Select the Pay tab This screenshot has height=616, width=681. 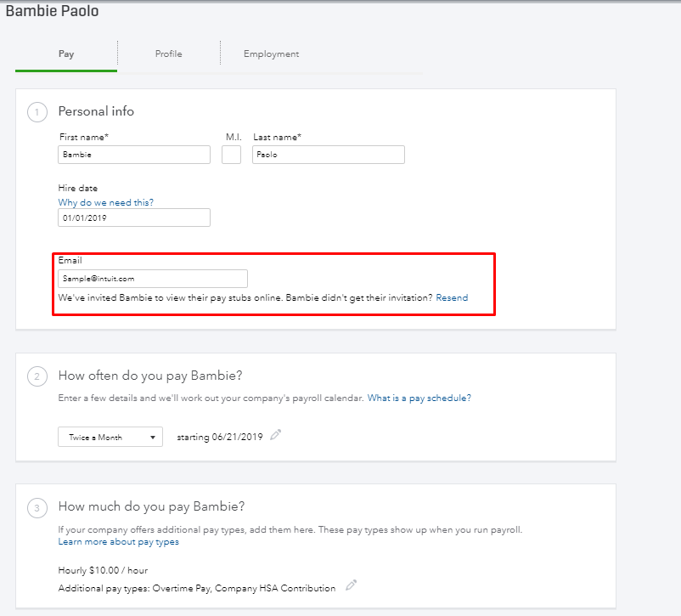click(x=66, y=54)
